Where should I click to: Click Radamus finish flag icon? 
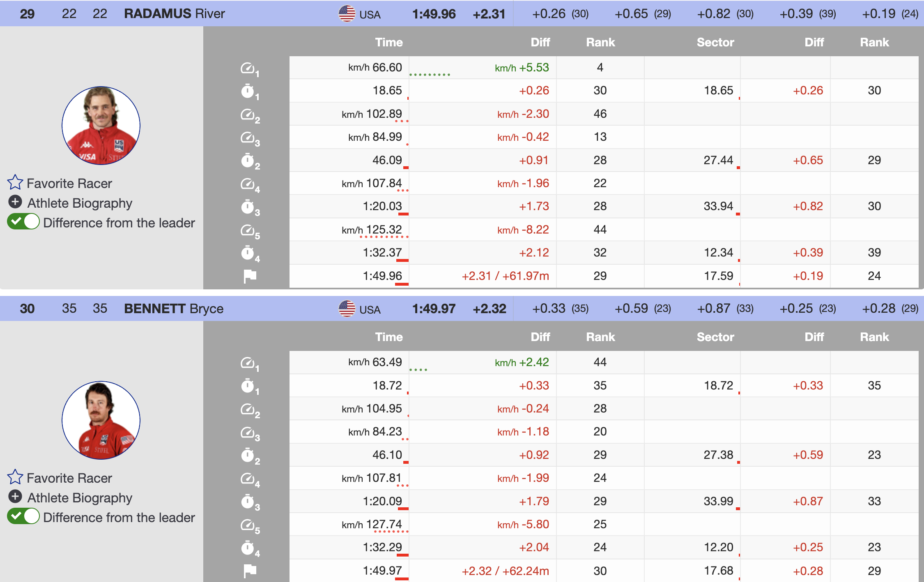[250, 276]
